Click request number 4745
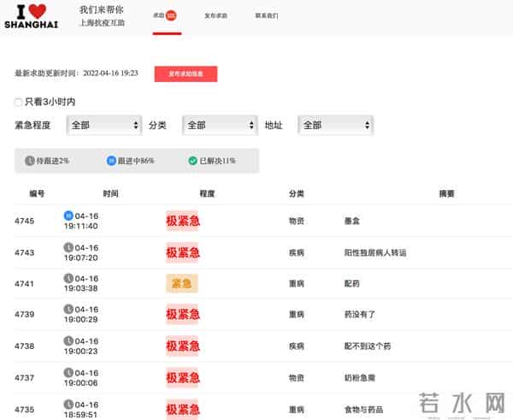Viewport: 513px width, 420px height. [x=25, y=221]
